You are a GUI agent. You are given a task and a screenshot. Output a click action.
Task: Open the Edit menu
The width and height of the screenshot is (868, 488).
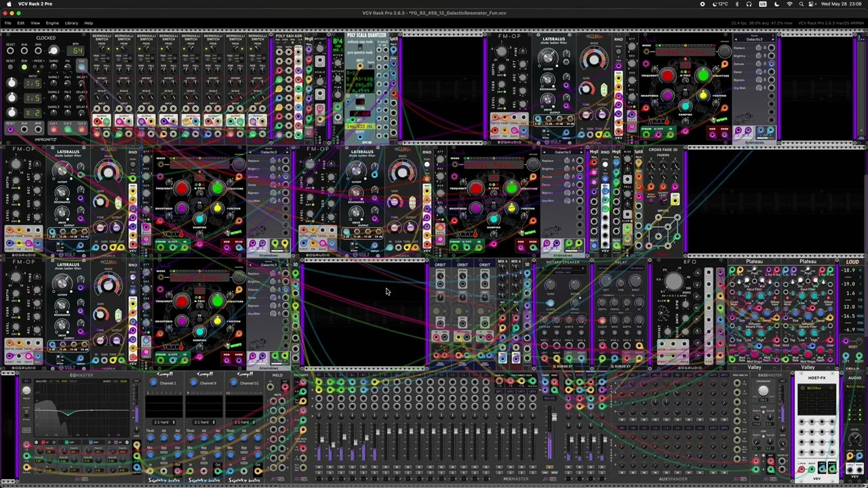[x=21, y=23]
